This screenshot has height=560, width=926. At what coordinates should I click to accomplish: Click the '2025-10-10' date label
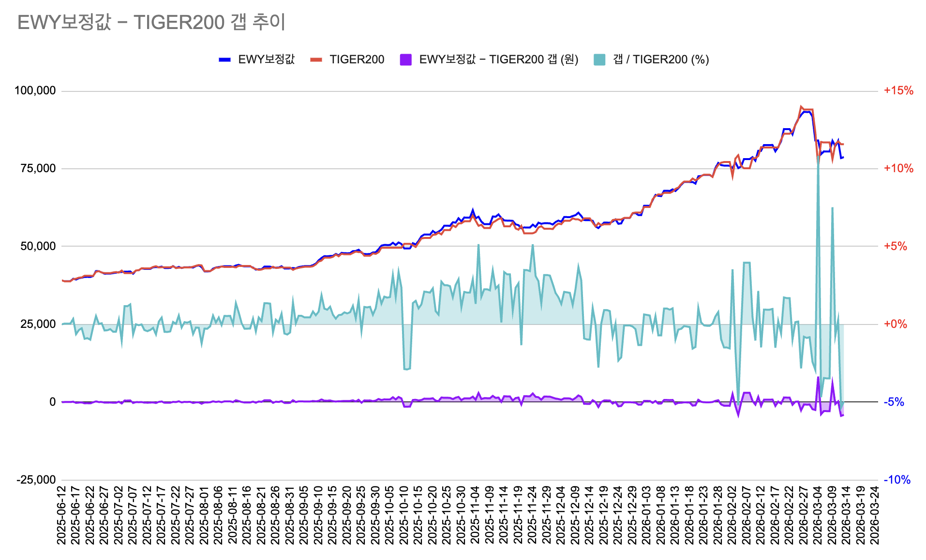click(403, 516)
